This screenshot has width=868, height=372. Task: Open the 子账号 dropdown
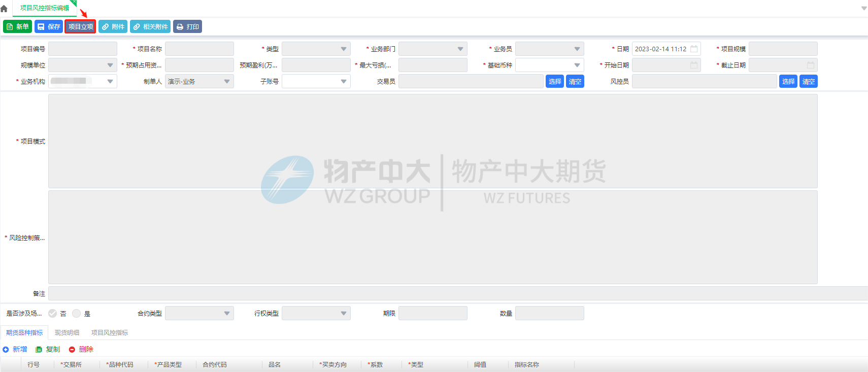click(316, 81)
